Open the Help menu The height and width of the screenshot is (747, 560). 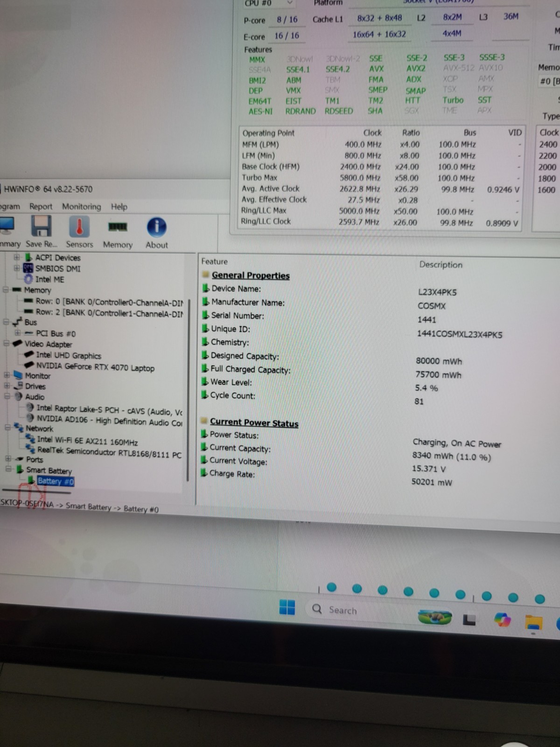(119, 206)
